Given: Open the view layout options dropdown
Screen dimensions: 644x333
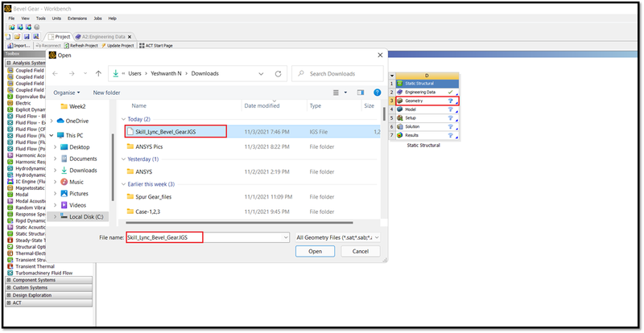Looking at the screenshot, I should (x=346, y=92).
